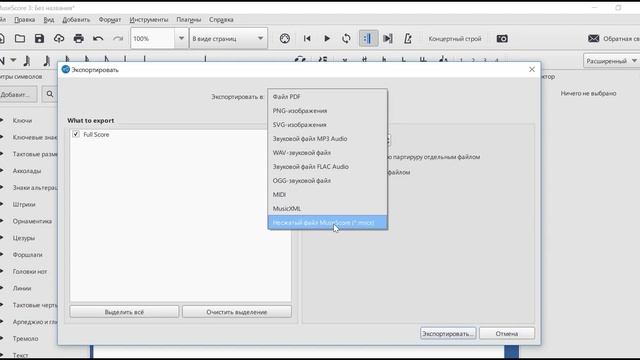Open the Плагины menu
Screen dimensions: 640x360
pos(189,19)
